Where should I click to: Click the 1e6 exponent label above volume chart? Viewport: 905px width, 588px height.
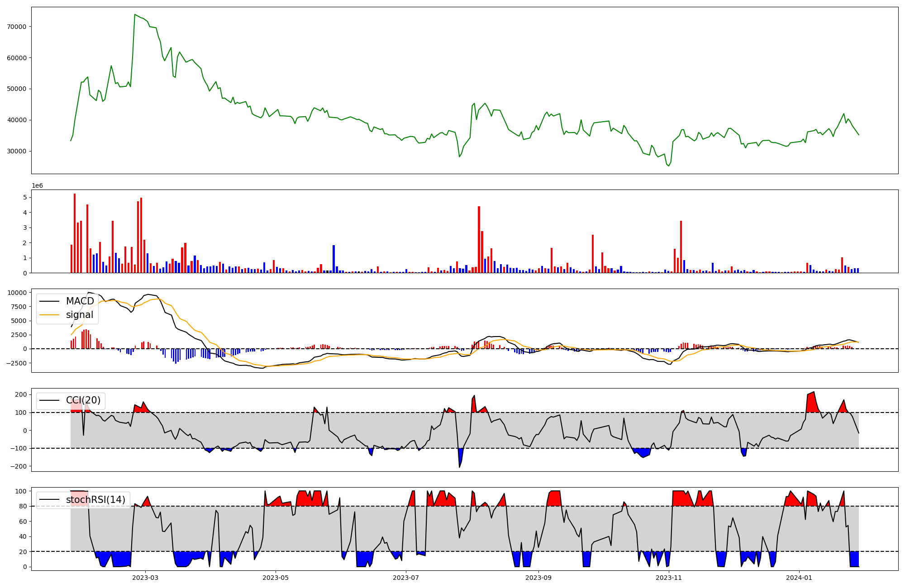(x=37, y=186)
